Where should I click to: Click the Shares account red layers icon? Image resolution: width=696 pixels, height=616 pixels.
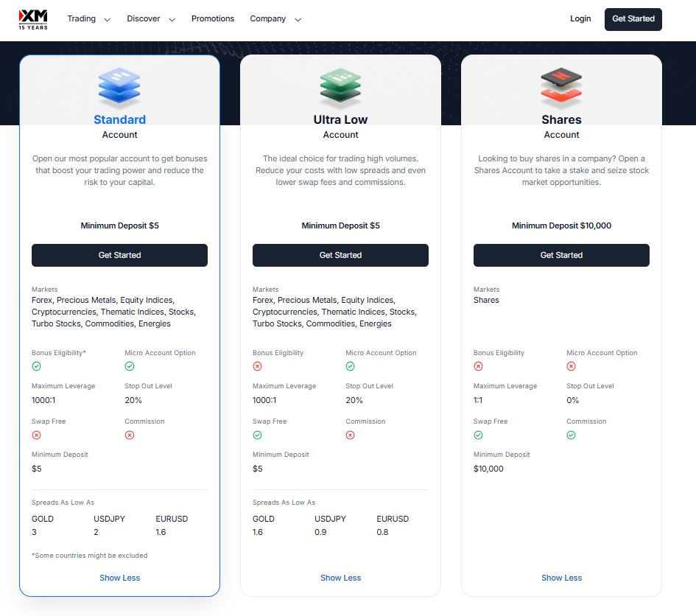561,86
